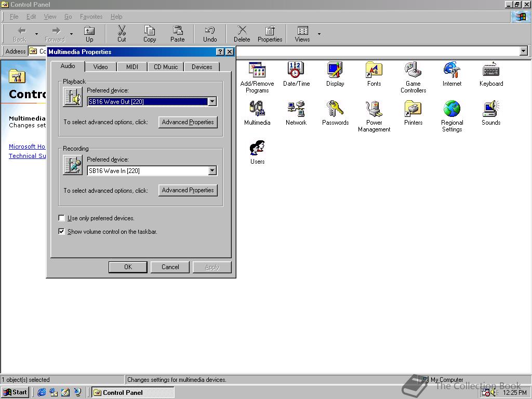Open the File menu

pyautogui.click(x=14, y=17)
